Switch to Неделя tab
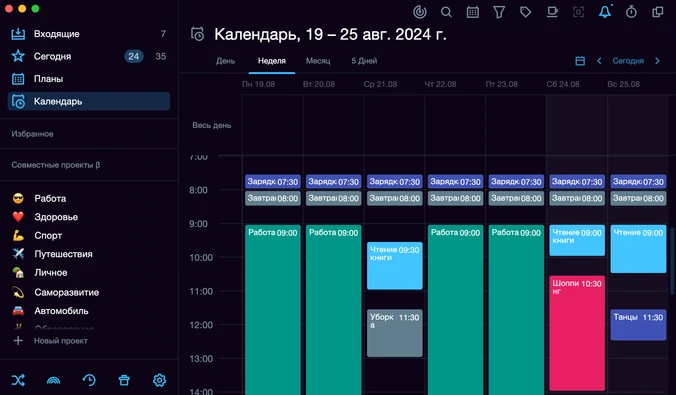676x395 pixels. click(272, 61)
